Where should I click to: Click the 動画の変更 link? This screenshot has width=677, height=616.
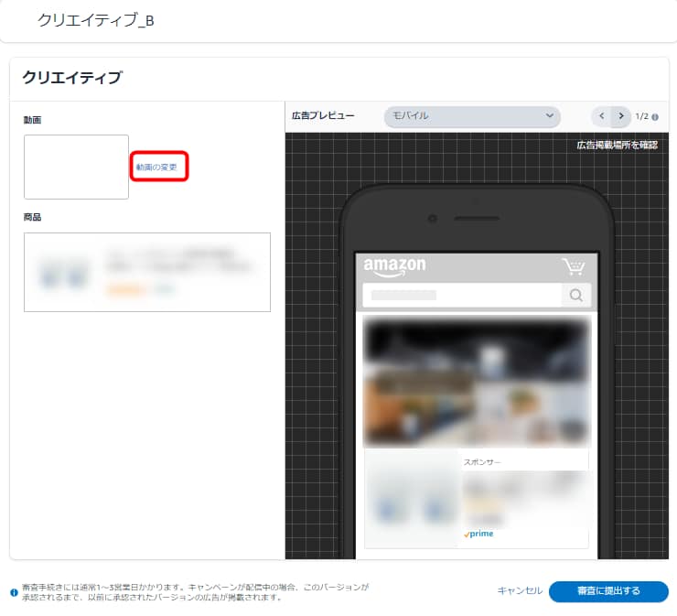tap(156, 167)
